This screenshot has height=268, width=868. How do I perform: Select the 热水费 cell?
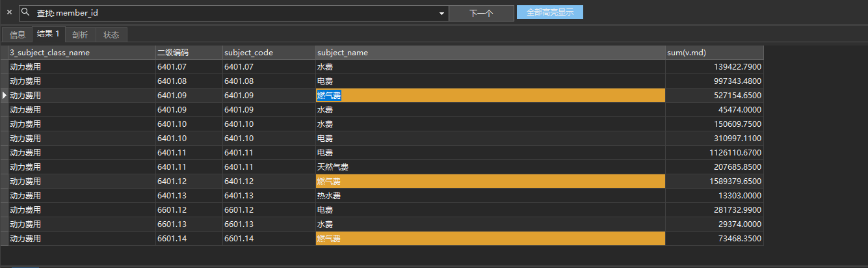coord(490,196)
